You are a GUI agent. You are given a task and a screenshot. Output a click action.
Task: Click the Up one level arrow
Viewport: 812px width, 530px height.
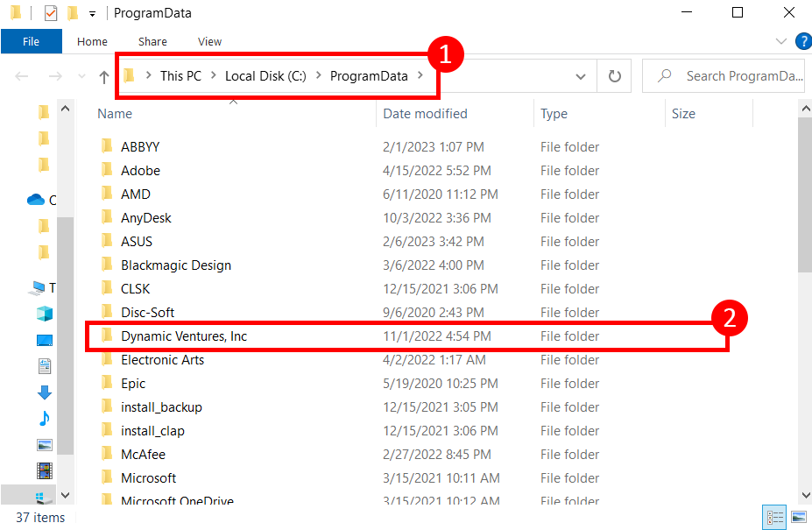(104, 76)
